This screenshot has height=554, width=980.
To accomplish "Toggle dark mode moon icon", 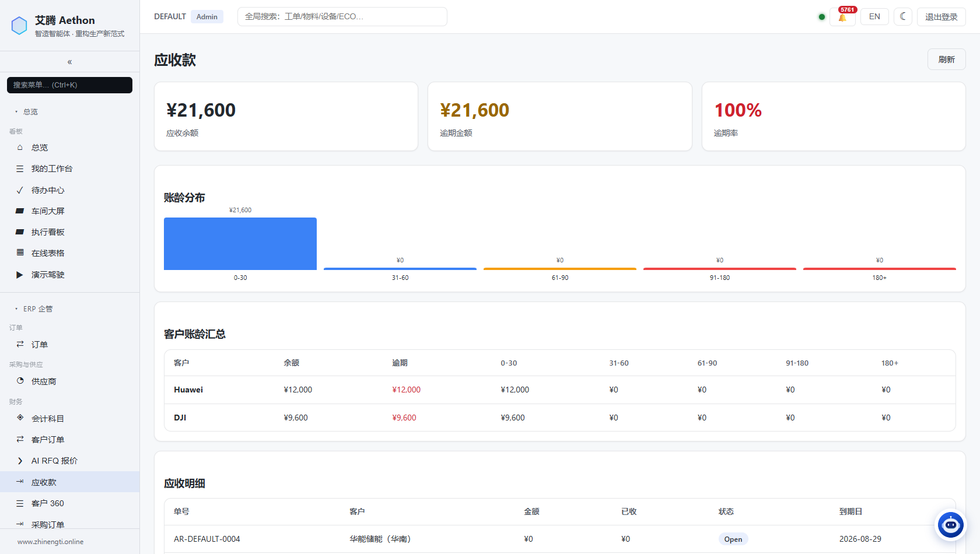I will [x=902, y=16].
